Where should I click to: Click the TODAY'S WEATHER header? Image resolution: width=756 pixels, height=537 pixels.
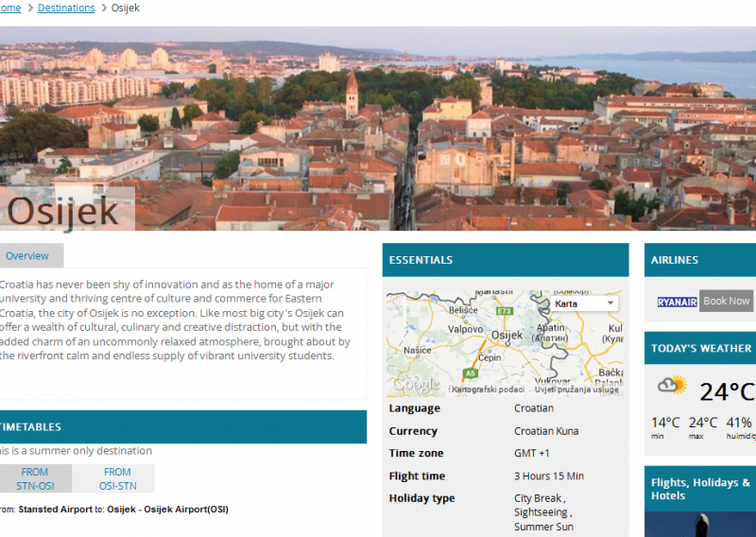click(x=700, y=348)
